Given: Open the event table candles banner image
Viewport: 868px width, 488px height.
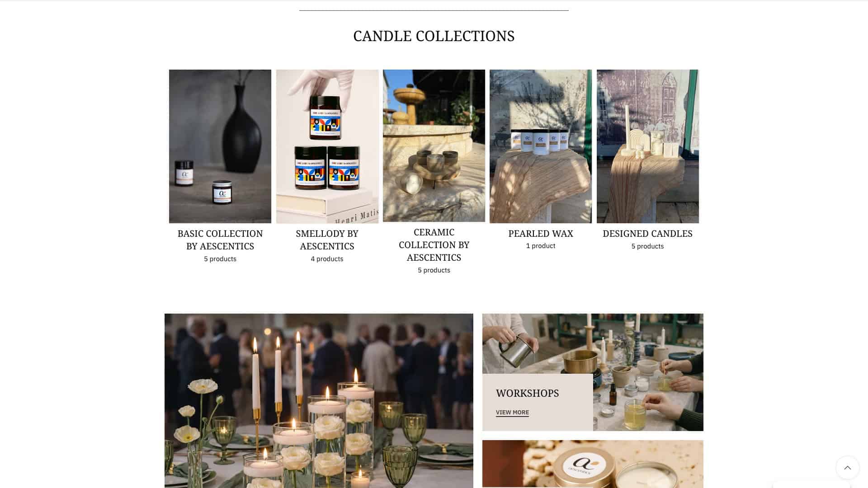Looking at the screenshot, I should (x=319, y=401).
